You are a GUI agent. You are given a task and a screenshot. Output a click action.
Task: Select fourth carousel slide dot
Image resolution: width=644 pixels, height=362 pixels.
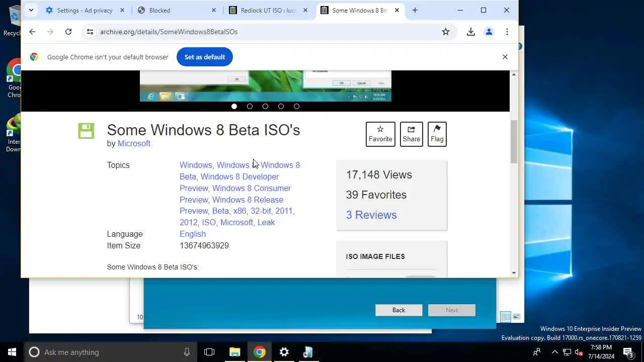point(281,106)
